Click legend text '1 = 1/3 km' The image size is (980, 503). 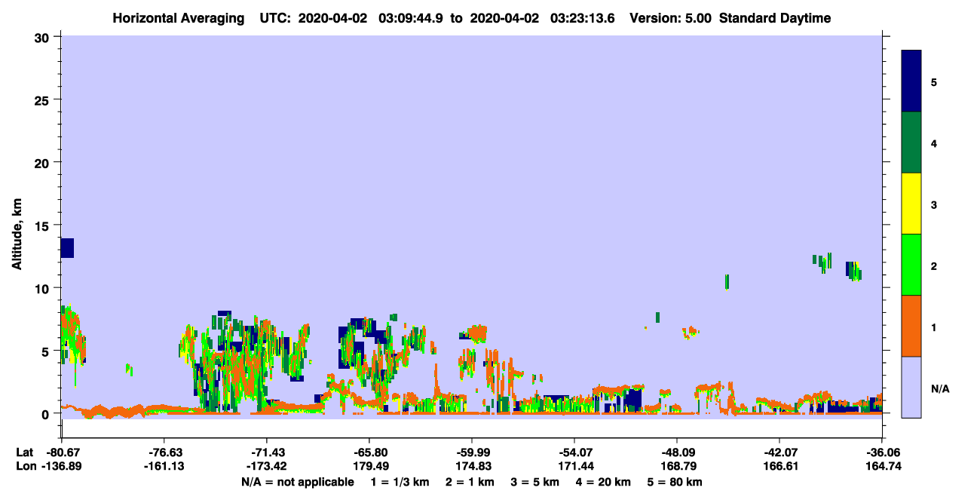pyautogui.click(x=401, y=482)
